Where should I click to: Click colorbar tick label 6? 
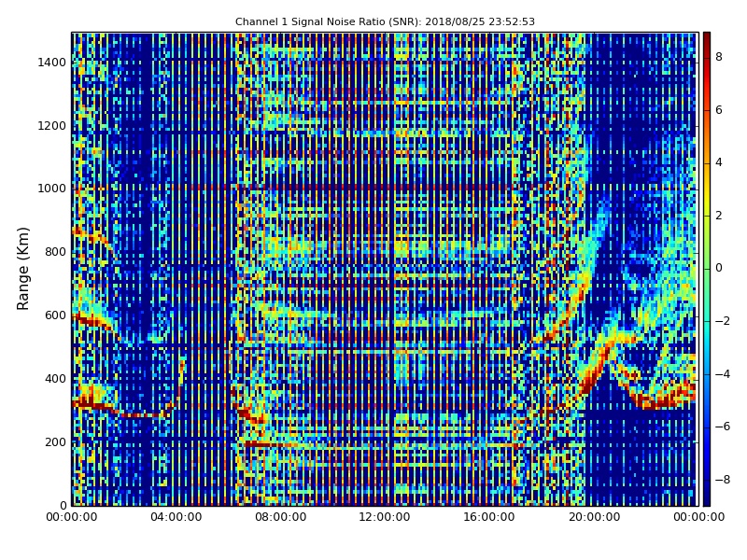pos(719,110)
